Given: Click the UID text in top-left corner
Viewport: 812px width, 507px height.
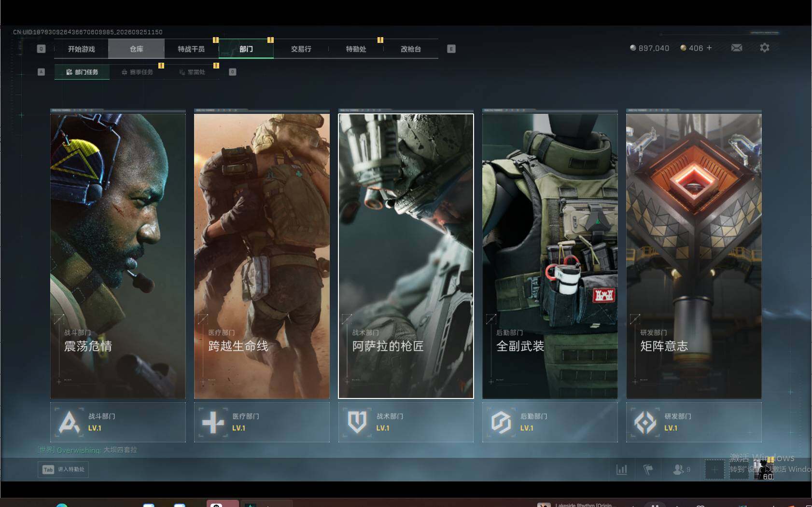Looking at the screenshot, I should click(x=88, y=32).
